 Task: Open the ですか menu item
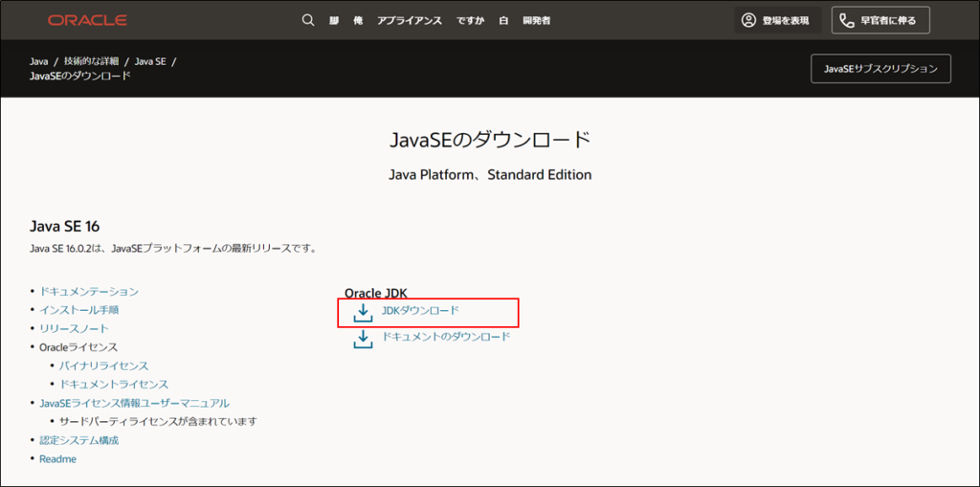[x=470, y=21]
